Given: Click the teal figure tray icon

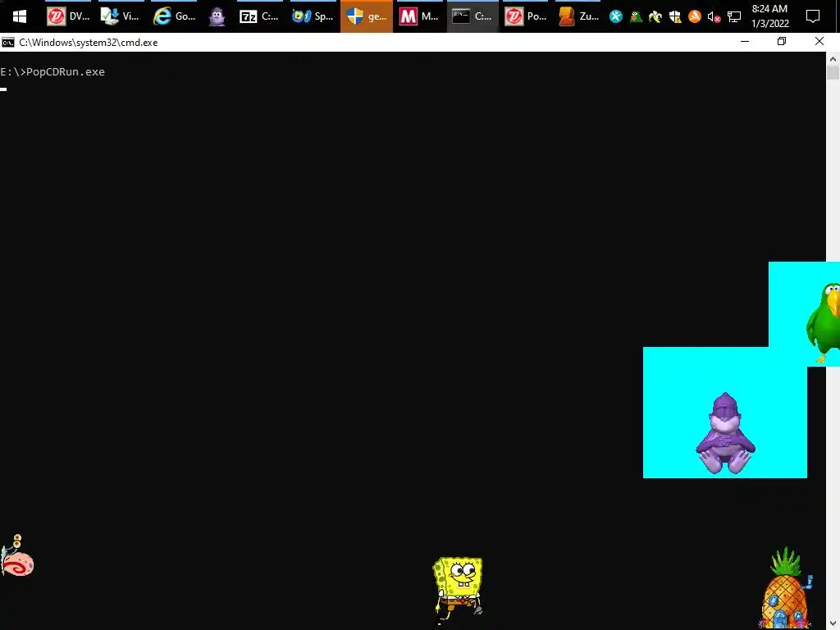Looking at the screenshot, I should click(x=616, y=16).
